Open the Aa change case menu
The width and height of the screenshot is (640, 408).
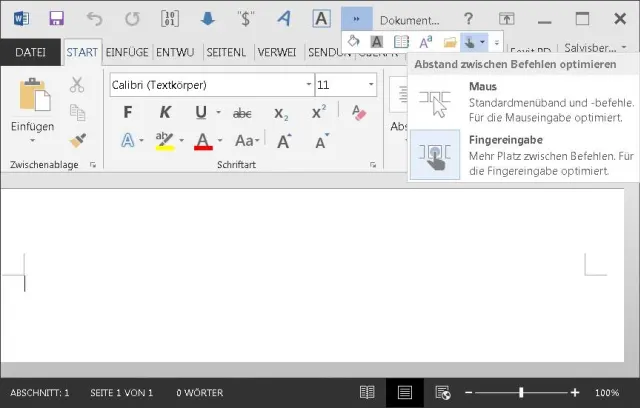(x=247, y=141)
